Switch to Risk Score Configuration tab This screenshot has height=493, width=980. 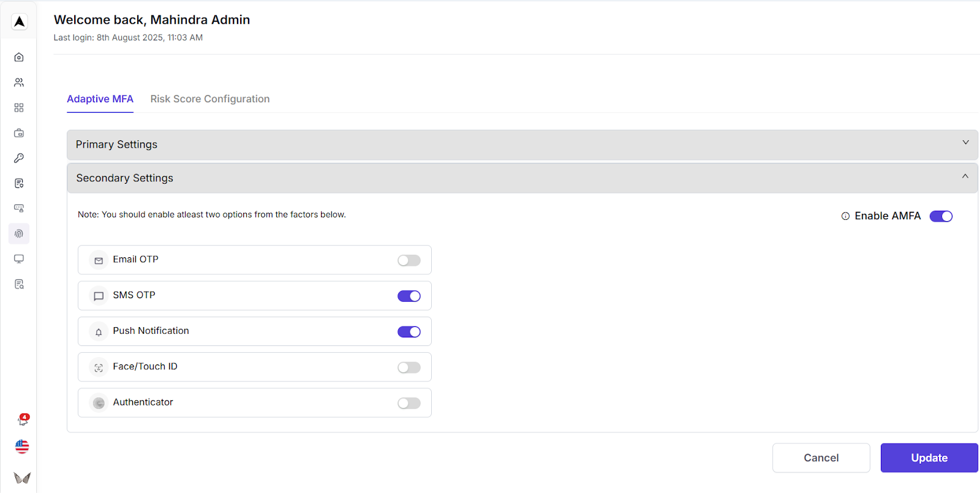[210, 99]
